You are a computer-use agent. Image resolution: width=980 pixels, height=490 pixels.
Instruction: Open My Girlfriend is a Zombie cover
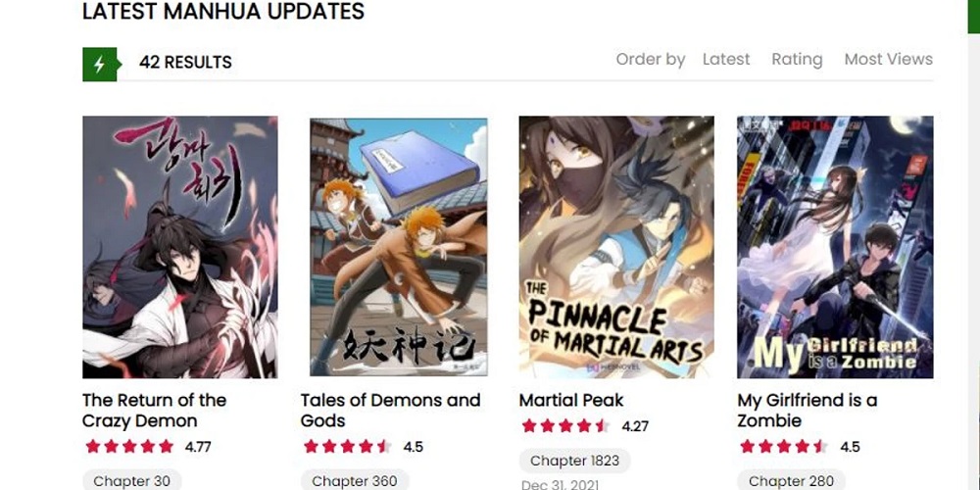835,247
